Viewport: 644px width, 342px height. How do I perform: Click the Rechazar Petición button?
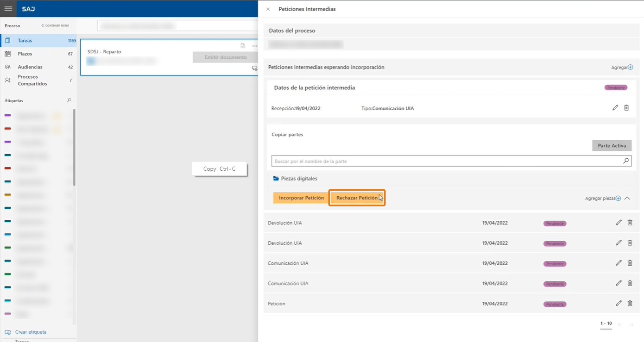357,198
